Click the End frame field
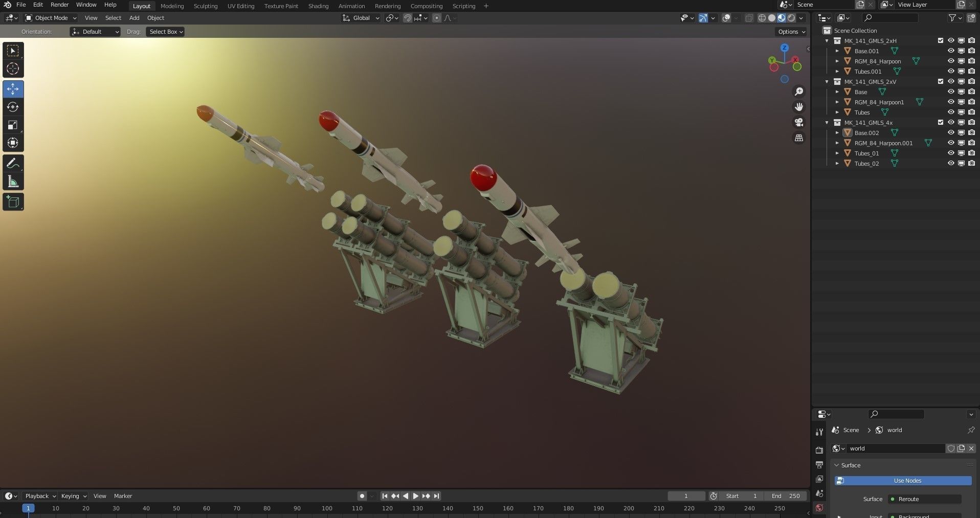This screenshot has height=518, width=980. pyautogui.click(x=786, y=496)
